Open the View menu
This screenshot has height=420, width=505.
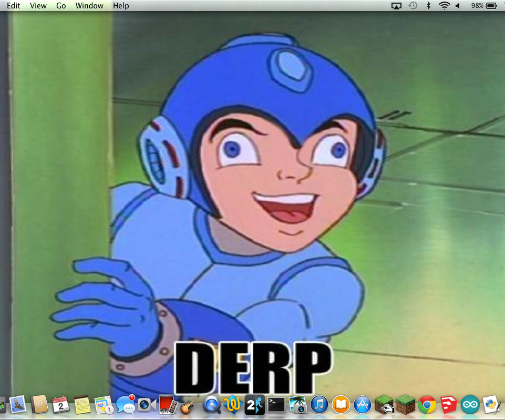[x=38, y=5]
